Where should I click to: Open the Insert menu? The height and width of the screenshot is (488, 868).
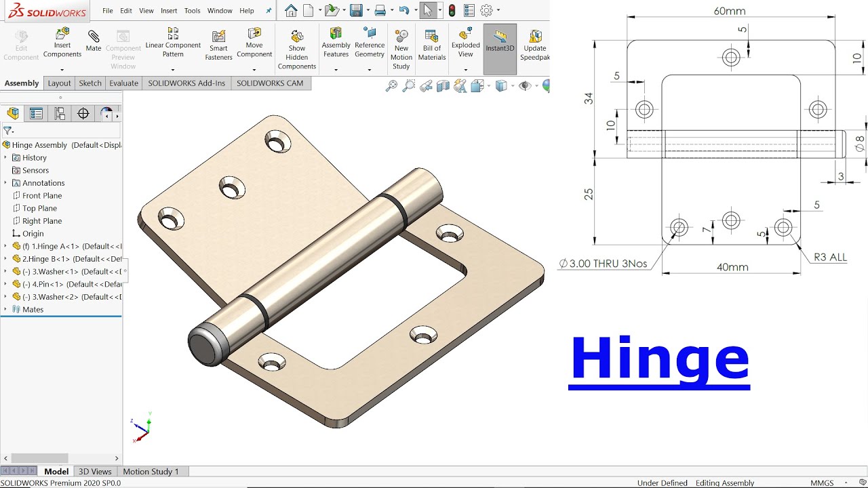pos(169,11)
